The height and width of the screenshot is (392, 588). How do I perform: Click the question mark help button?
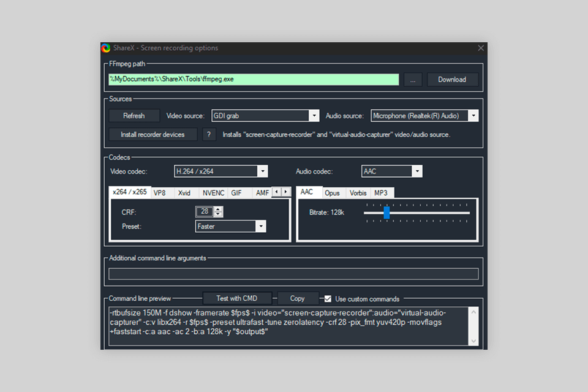tap(209, 134)
